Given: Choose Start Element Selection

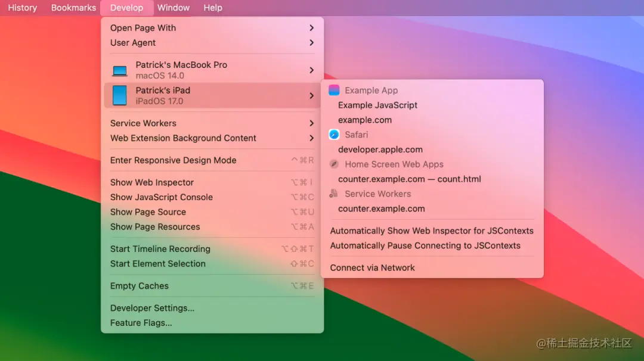Looking at the screenshot, I should (x=212, y=264).
